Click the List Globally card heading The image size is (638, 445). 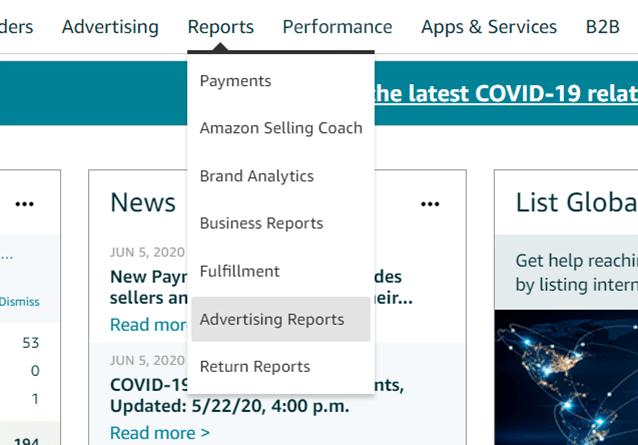click(577, 202)
